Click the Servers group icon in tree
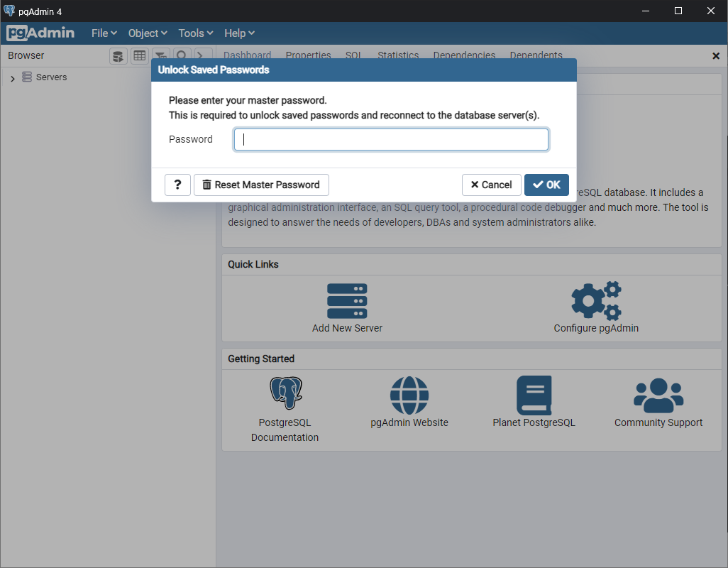The width and height of the screenshot is (728, 568). (27, 77)
